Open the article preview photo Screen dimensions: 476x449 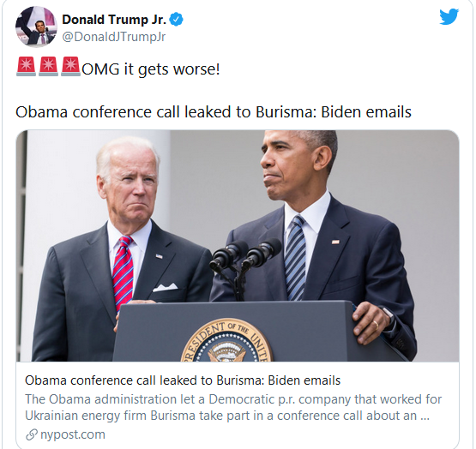(x=238, y=246)
